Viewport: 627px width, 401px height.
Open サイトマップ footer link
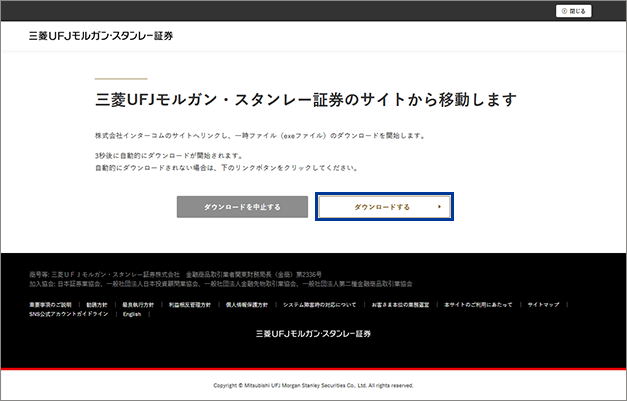[543, 305]
